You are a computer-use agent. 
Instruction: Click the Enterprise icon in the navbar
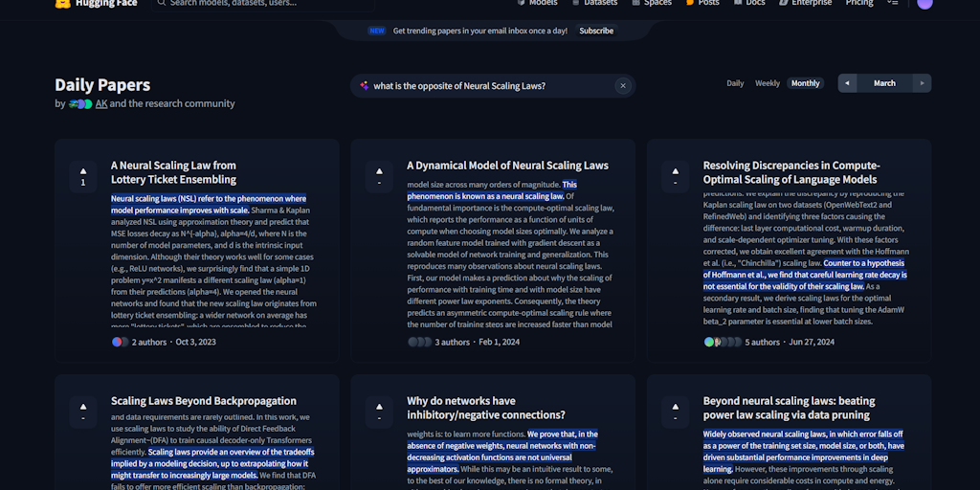(784, 3)
